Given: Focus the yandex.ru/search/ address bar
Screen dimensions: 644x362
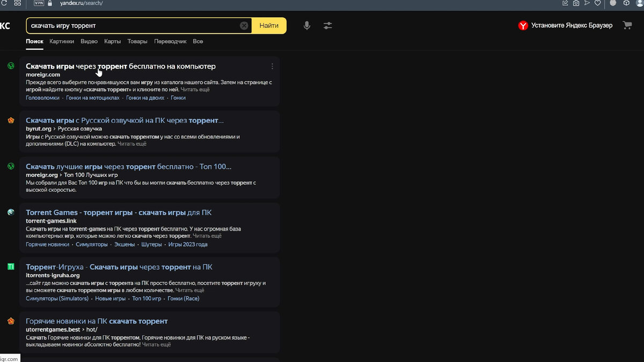Looking at the screenshot, I should pyautogui.click(x=80, y=3).
